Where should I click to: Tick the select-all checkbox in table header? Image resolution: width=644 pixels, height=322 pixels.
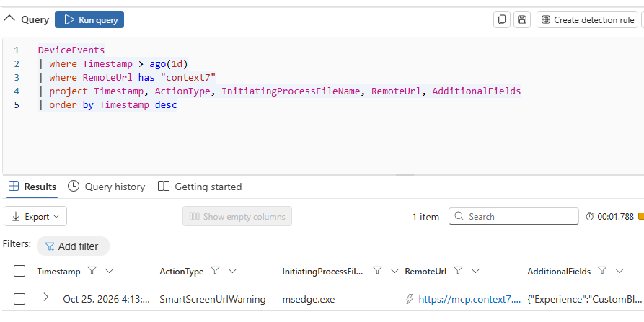tap(19, 271)
